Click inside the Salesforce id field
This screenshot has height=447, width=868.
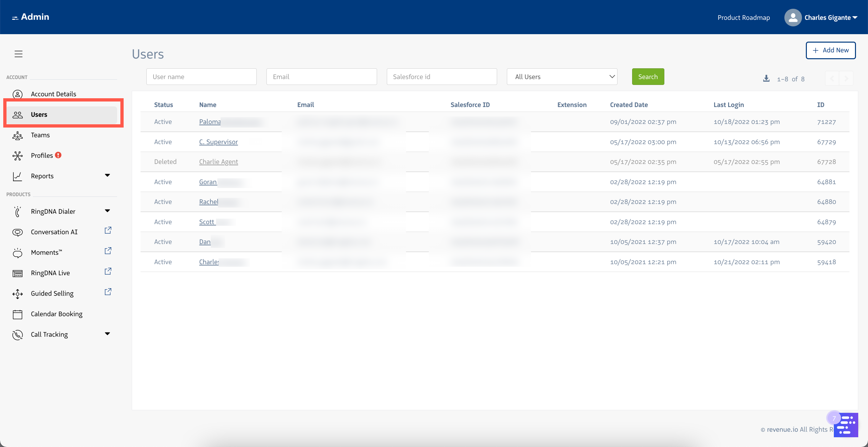(x=441, y=76)
